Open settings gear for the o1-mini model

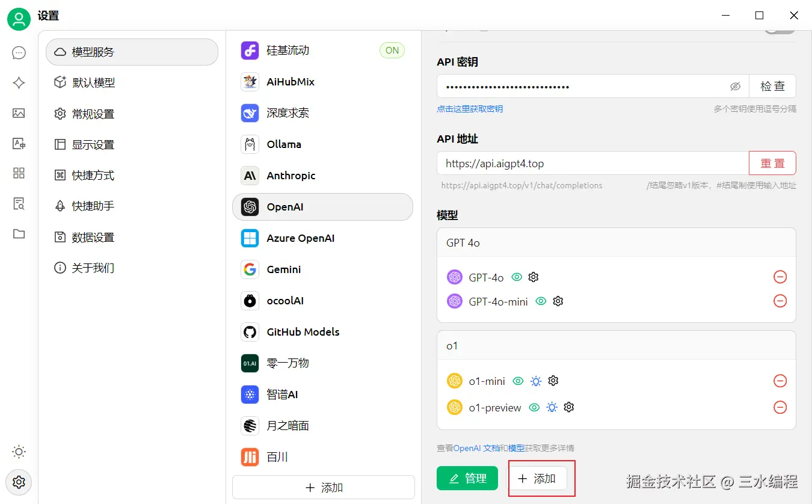(554, 381)
